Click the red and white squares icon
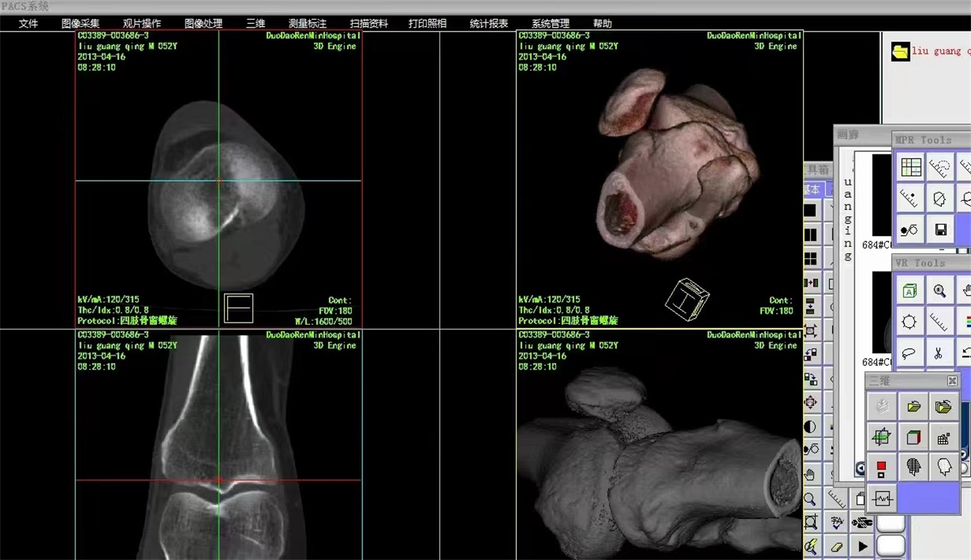Viewport: 971px width, 560px height. [882, 467]
